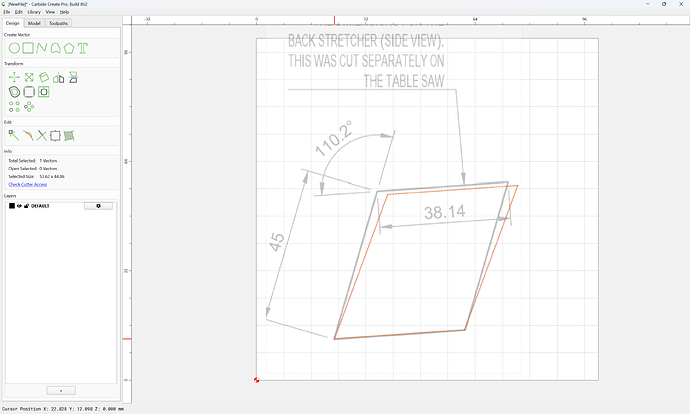This screenshot has width=690, height=414.
Task: Click the crossed-lines Edit tool
Action: [42, 136]
